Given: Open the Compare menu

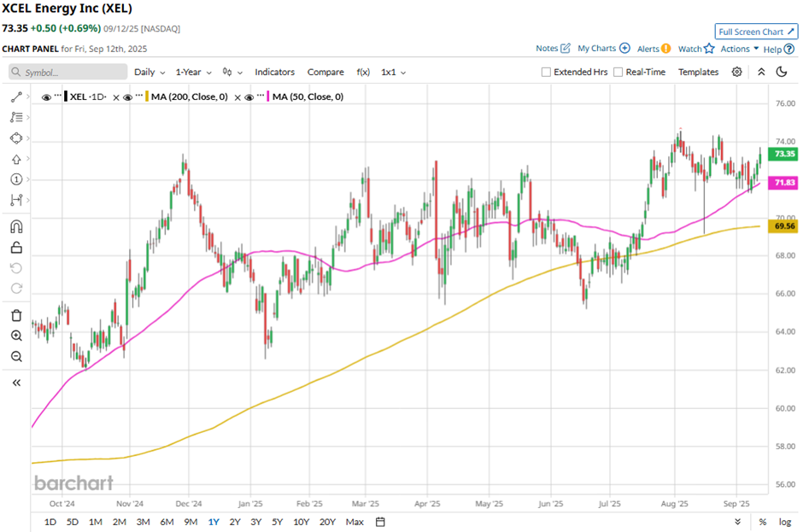Looking at the screenshot, I should coord(325,73).
